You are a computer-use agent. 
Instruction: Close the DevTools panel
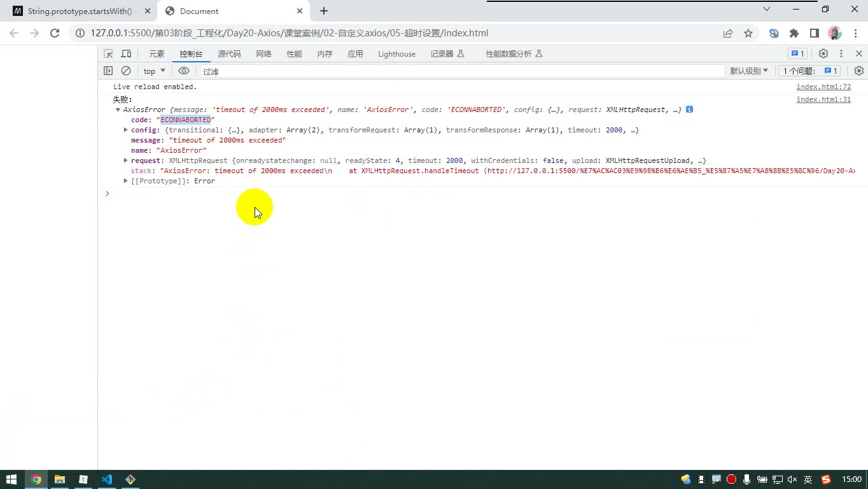(858, 54)
